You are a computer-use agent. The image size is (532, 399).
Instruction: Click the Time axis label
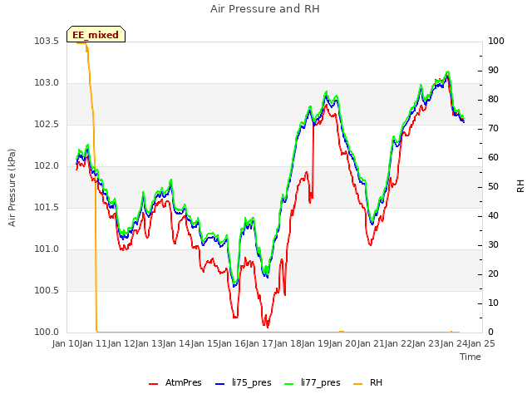tap(470, 357)
